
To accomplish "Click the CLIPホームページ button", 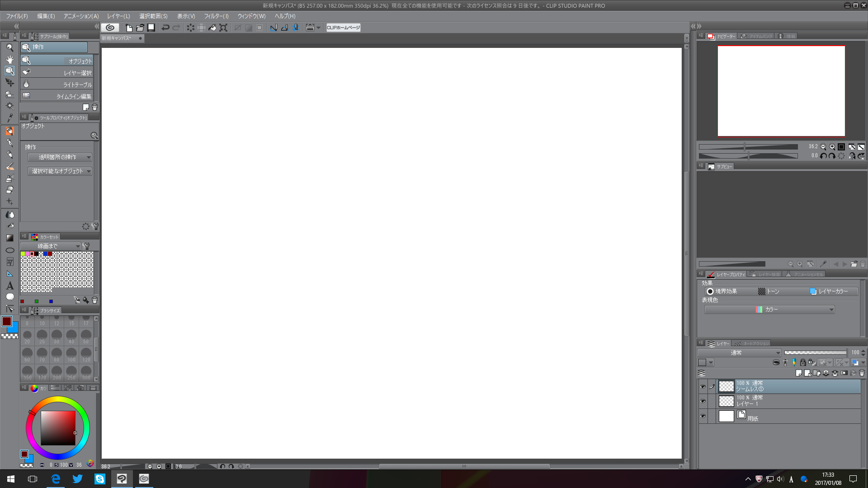I will click(x=343, y=28).
